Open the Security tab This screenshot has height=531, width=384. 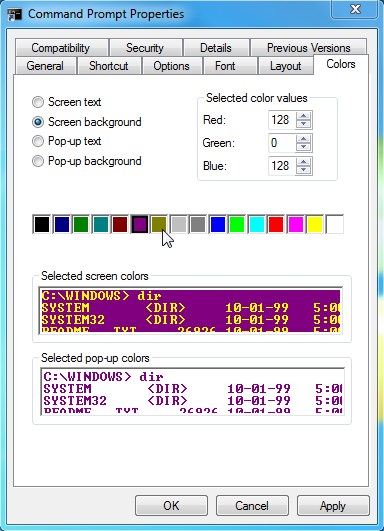coord(146,48)
